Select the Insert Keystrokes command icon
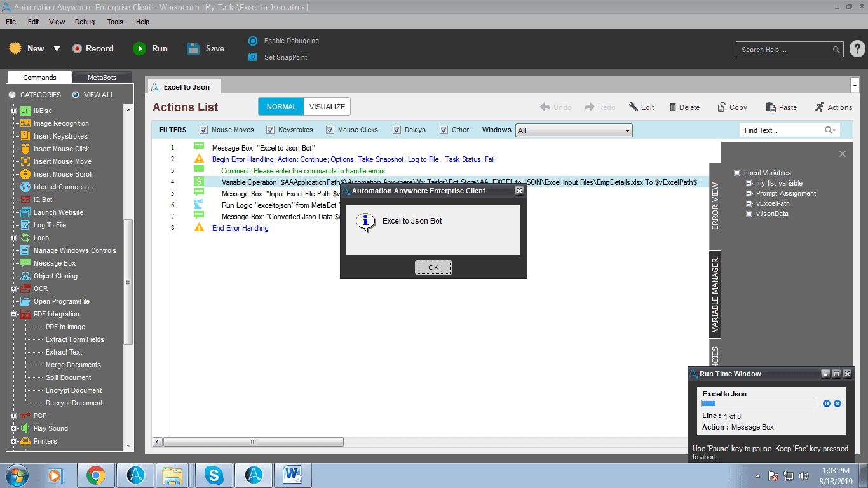This screenshot has width=868, height=488. 25,136
